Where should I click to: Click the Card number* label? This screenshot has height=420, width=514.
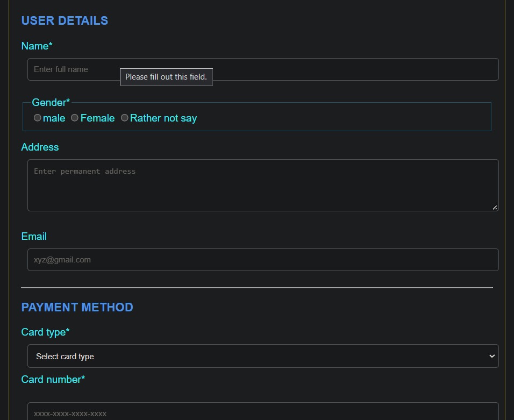coord(53,379)
